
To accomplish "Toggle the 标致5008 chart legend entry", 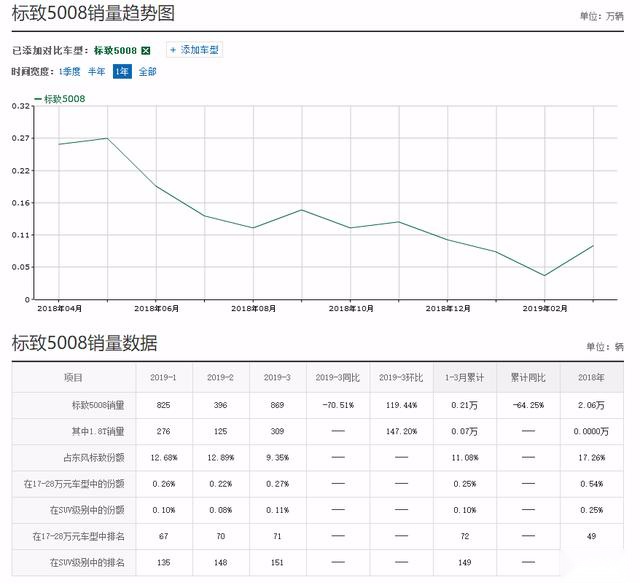I will coord(60,99).
